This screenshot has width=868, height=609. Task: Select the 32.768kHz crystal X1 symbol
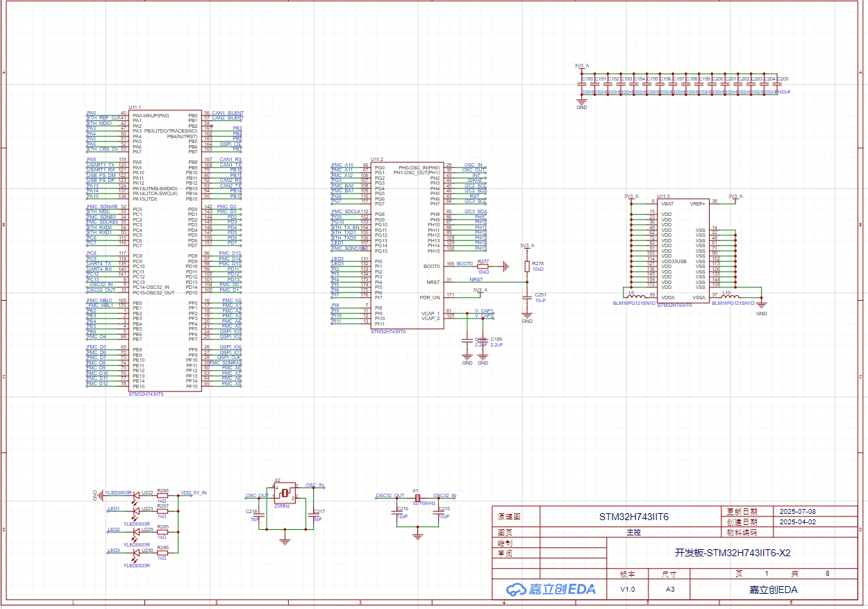[417, 497]
